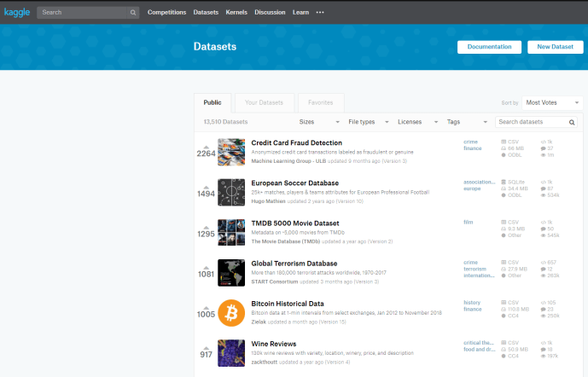
Task: Switch to the Public tab
Action: pos(212,102)
